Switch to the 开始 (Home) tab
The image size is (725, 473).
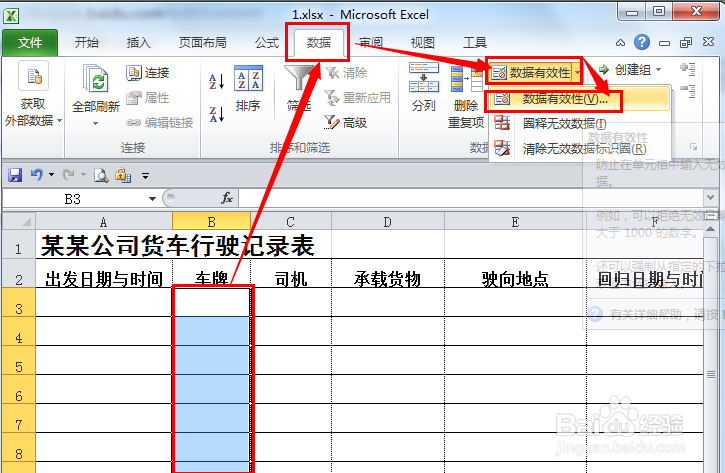(x=86, y=43)
